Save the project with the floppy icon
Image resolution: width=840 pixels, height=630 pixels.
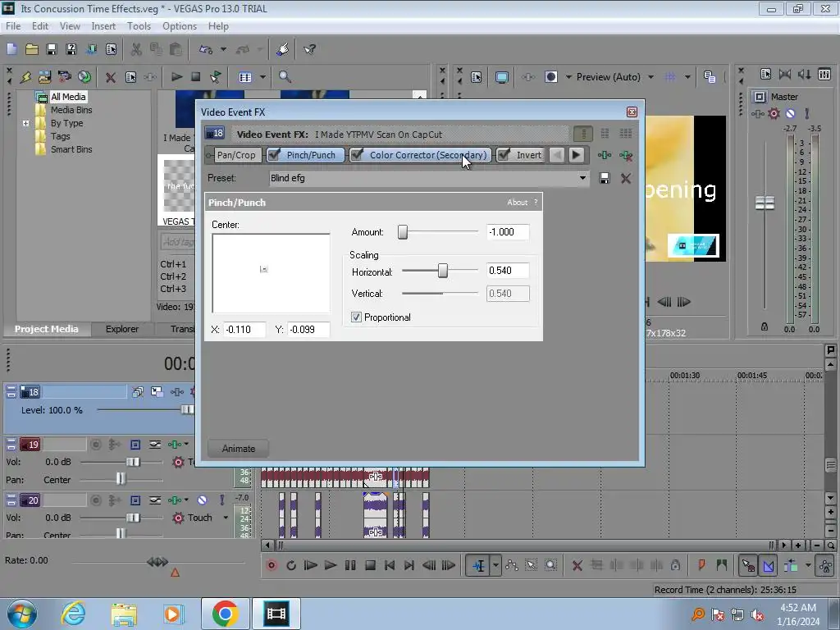[52, 49]
